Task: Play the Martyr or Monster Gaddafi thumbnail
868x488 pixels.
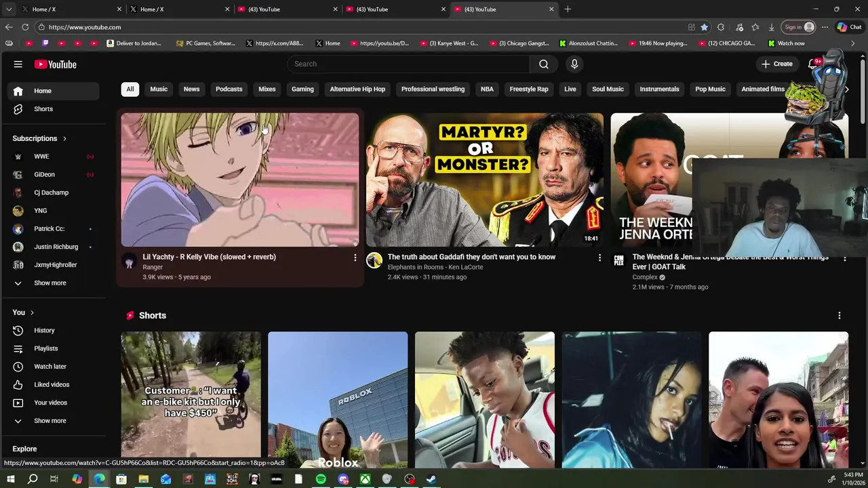Action: [485, 180]
